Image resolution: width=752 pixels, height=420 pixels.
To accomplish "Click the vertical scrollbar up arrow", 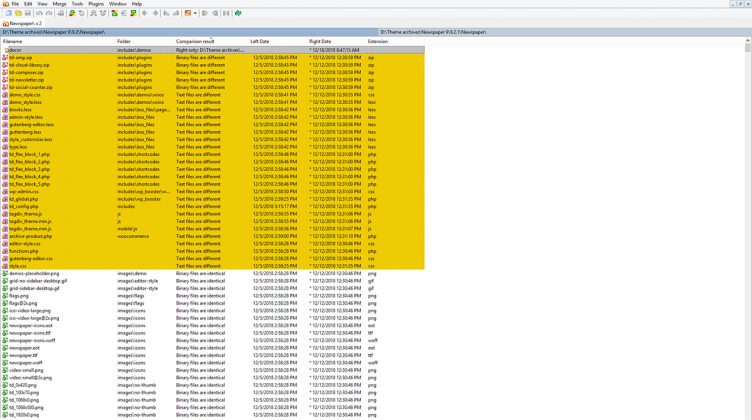I will 747,41.
